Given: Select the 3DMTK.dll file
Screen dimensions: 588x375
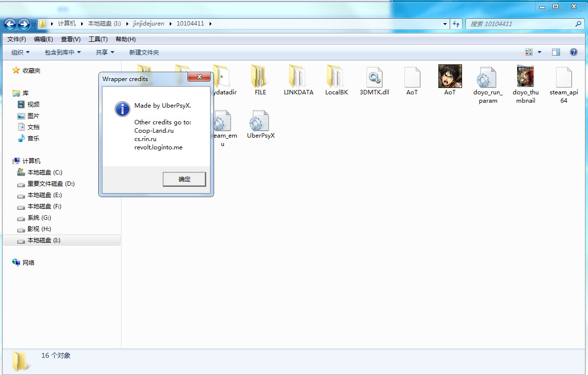Looking at the screenshot, I should pyautogui.click(x=374, y=80).
